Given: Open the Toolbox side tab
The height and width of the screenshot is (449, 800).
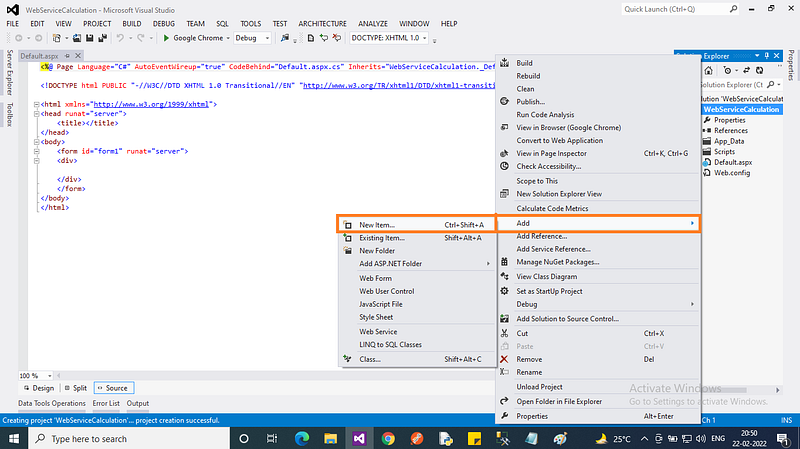Looking at the screenshot, I should [x=9, y=114].
